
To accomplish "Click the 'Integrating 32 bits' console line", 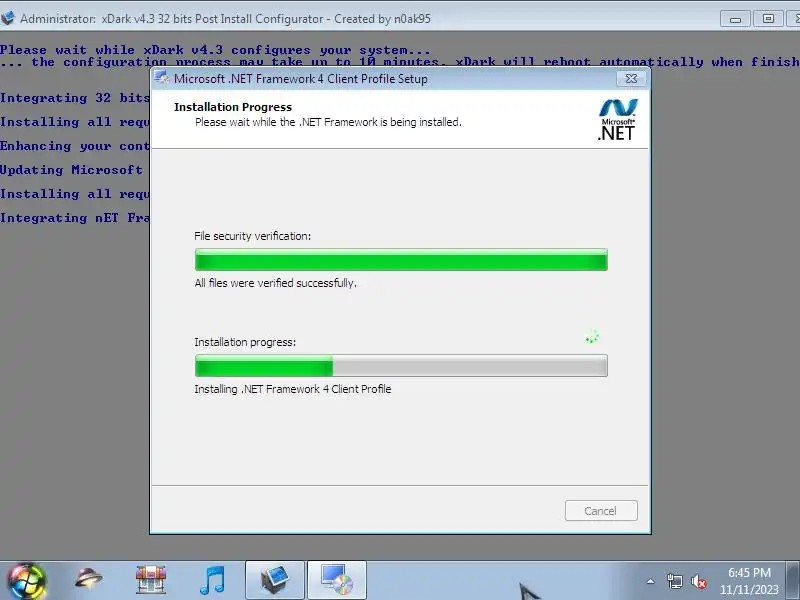I will click(74, 98).
